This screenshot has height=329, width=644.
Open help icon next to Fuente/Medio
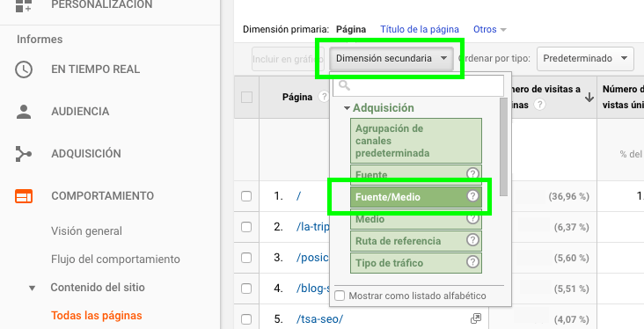click(x=472, y=195)
